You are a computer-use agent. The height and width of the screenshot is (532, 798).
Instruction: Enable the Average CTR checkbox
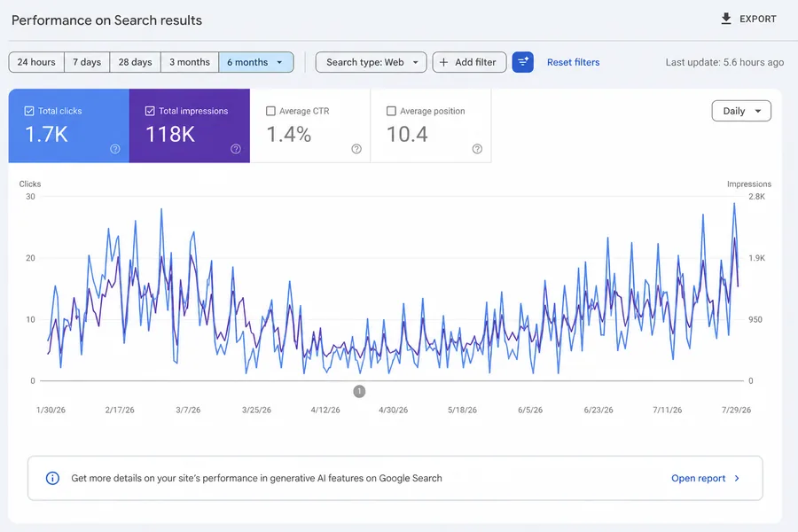pos(270,111)
